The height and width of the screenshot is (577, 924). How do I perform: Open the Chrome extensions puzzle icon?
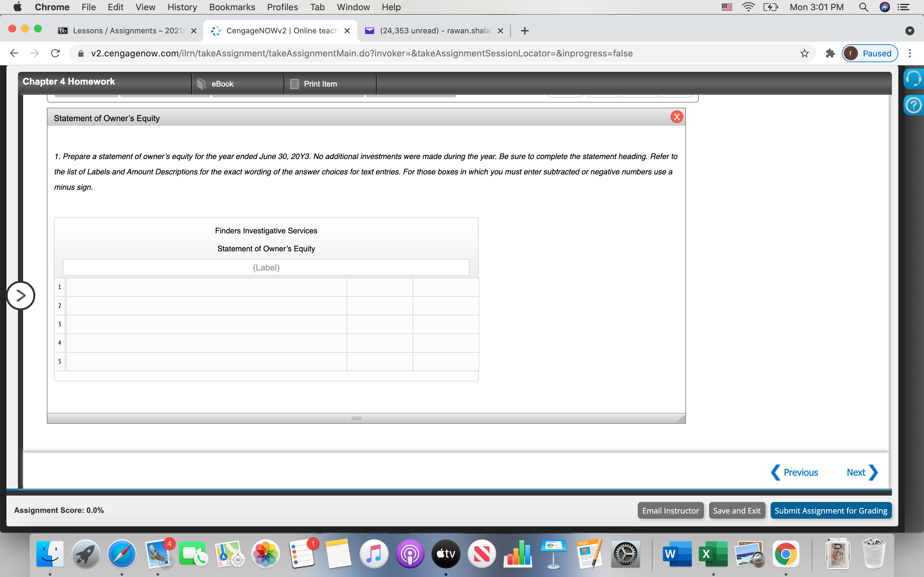pyautogui.click(x=829, y=53)
